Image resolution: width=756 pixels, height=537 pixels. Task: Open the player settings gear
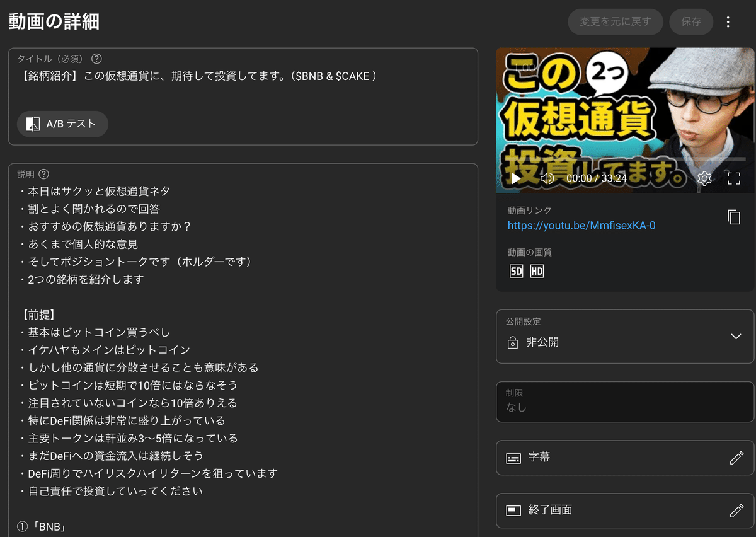coord(705,178)
